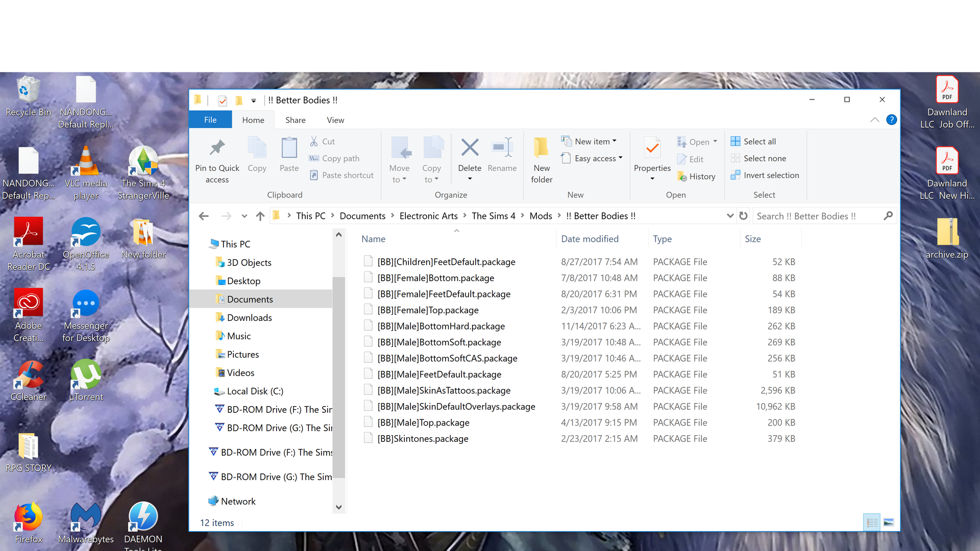Expand address bar history dropdown

730,216
